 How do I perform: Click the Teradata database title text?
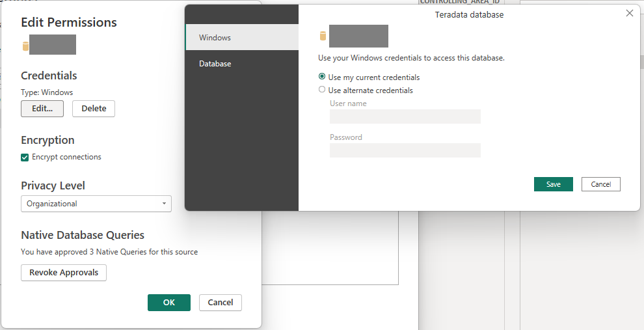click(469, 15)
